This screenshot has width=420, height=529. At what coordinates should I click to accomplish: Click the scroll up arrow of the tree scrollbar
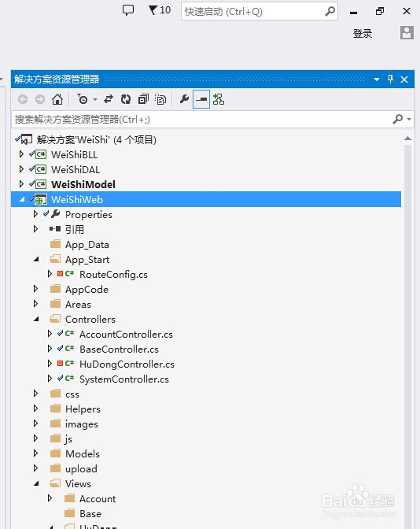coord(407,139)
